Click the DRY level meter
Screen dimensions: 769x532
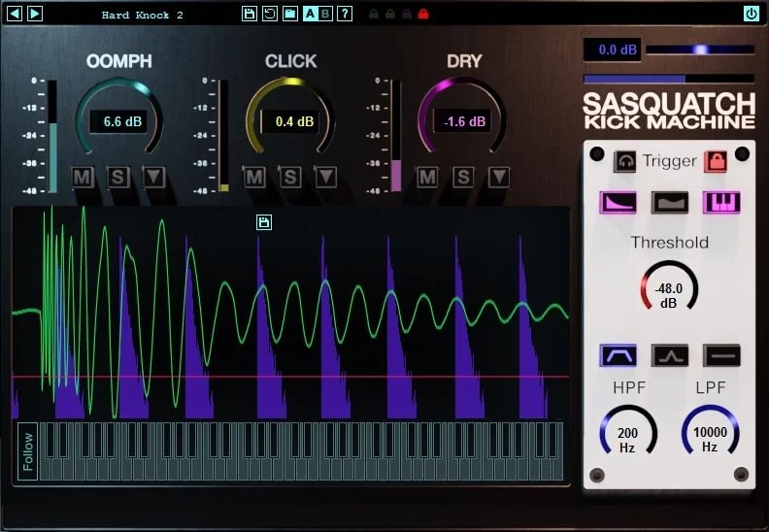click(396, 136)
